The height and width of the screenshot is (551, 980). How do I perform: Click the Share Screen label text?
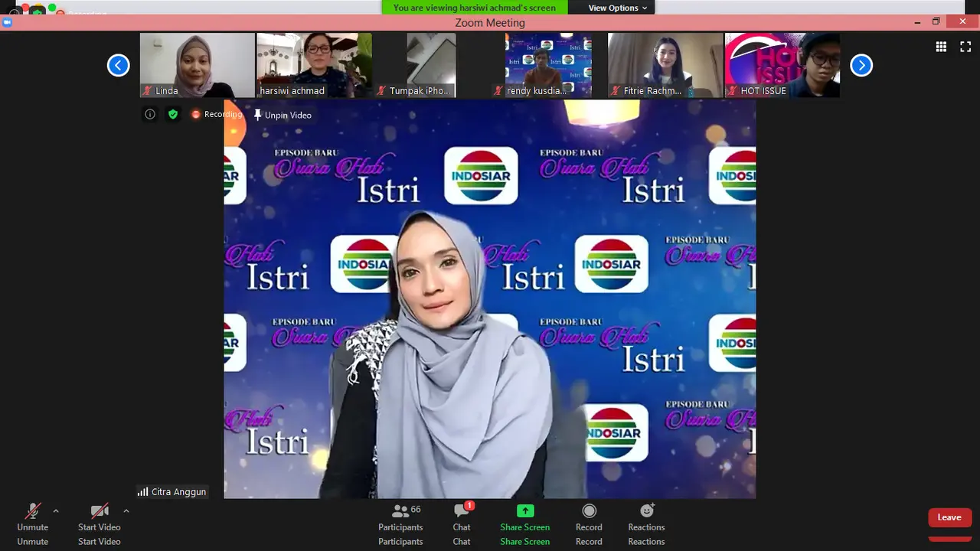[524, 527]
